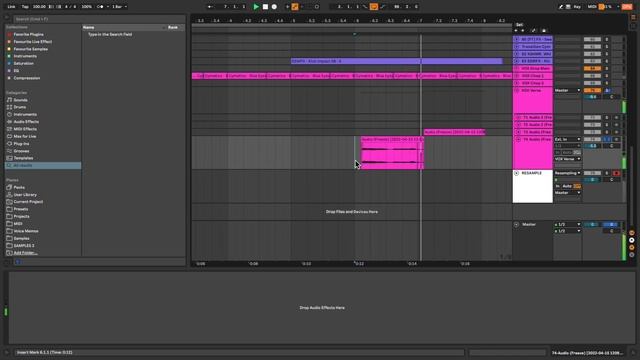
Task: Toggle the computer MIDI keyboard icon
Action: pyautogui.click(x=568, y=7)
